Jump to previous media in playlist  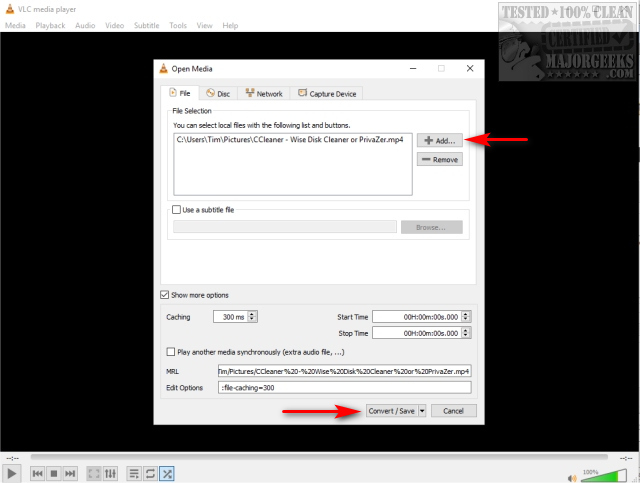click(x=37, y=474)
